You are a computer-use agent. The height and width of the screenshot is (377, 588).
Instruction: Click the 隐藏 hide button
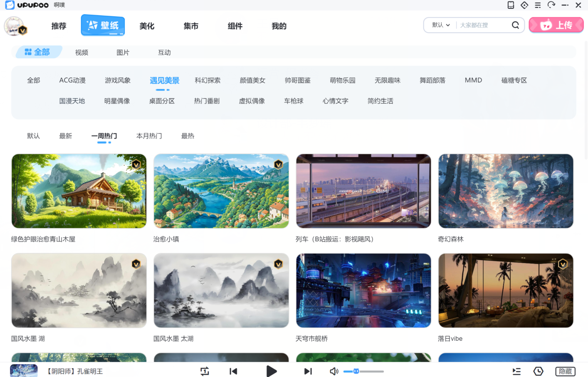pyautogui.click(x=565, y=371)
